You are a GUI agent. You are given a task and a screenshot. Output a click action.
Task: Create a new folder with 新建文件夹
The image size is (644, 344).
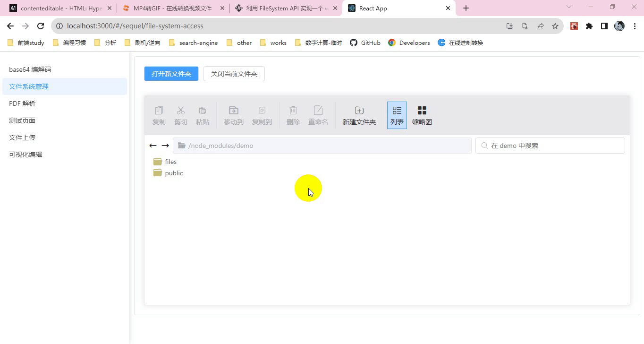point(359,115)
